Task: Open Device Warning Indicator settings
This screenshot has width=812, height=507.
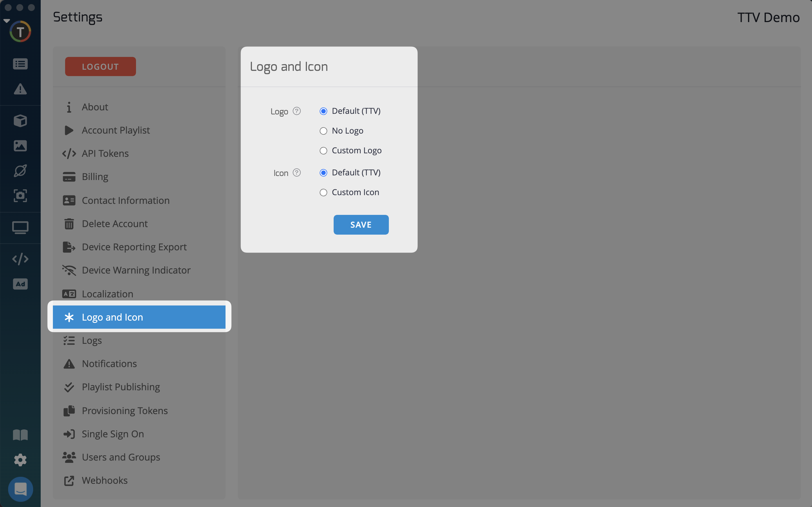Action: 136,270
